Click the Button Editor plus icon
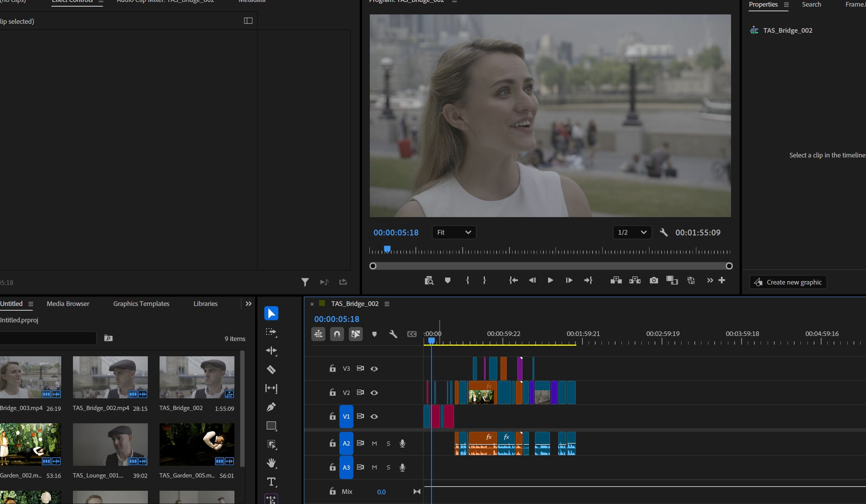866x504 pixels. pos(722,280)
